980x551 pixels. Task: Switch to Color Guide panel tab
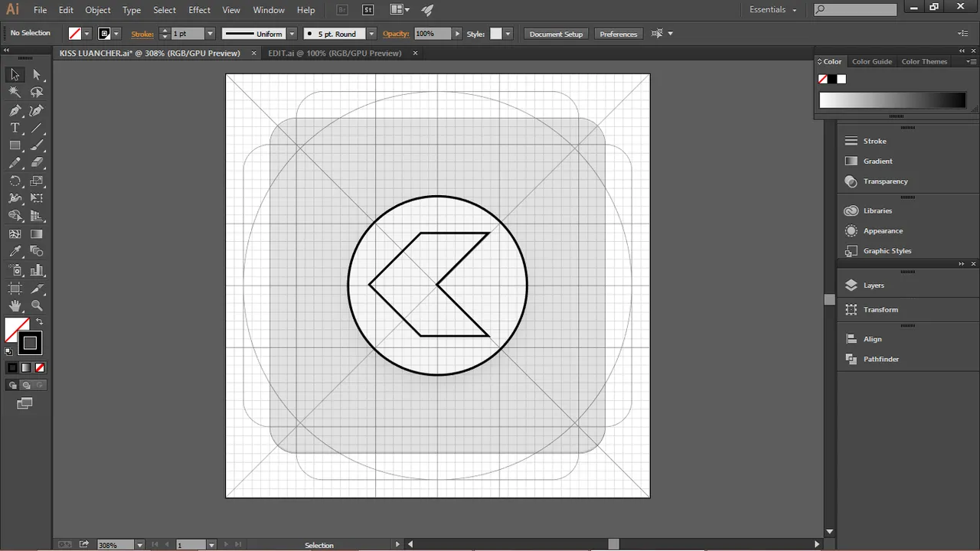872,61
